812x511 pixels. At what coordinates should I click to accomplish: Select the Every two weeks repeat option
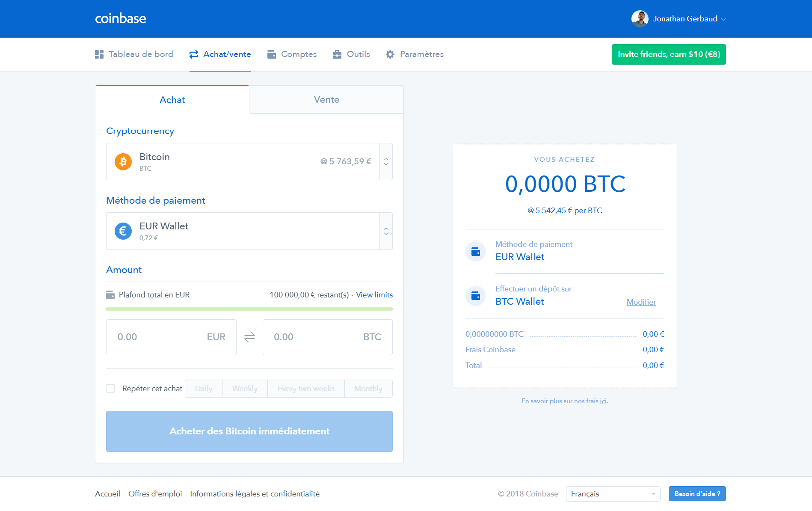pos(306,389)
